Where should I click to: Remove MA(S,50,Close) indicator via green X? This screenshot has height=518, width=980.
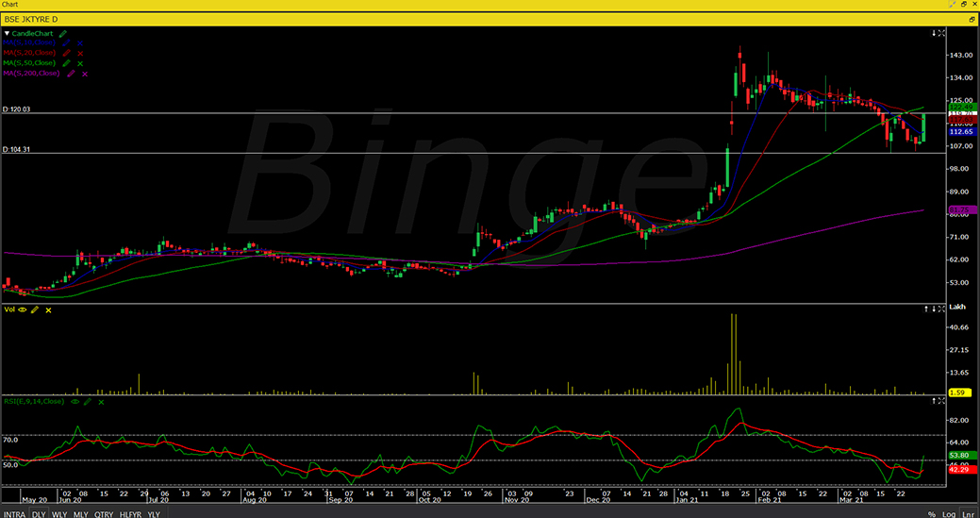coord(80,63)
